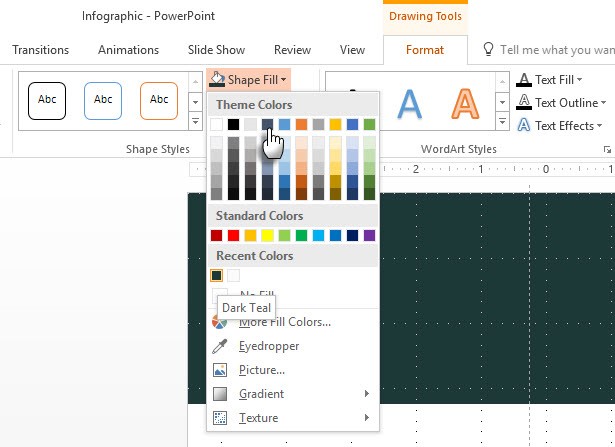Apply black-outlined Abc shape style
Viewport: 615px width, 447px height.
coord(47,100)
